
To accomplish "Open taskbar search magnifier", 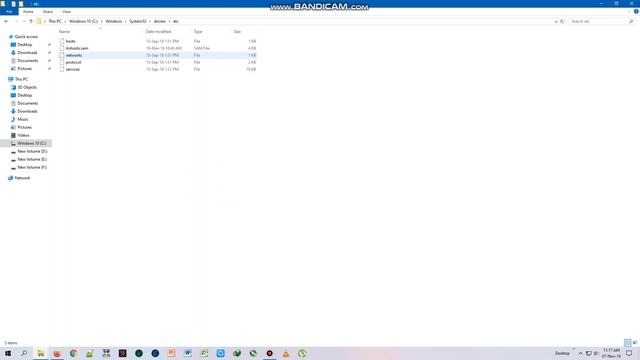I will click(24, 353).
